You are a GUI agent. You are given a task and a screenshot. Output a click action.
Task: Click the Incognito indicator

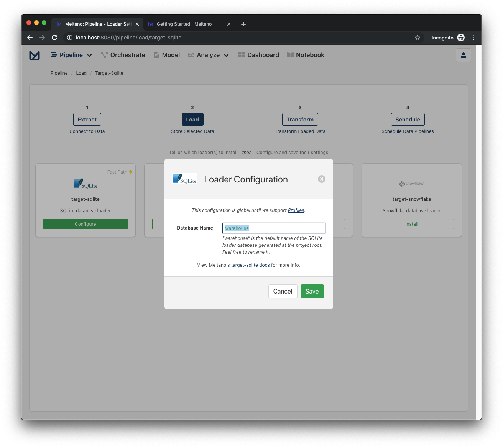[448, 38]
